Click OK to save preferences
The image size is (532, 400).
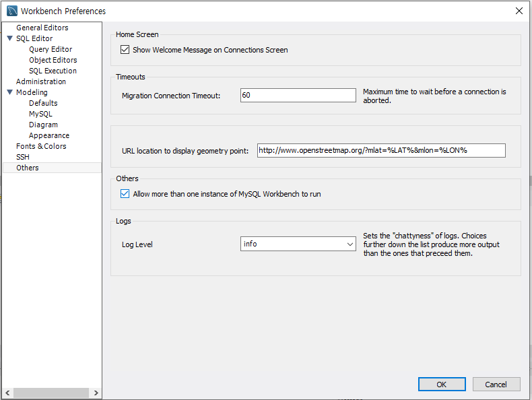442,384
